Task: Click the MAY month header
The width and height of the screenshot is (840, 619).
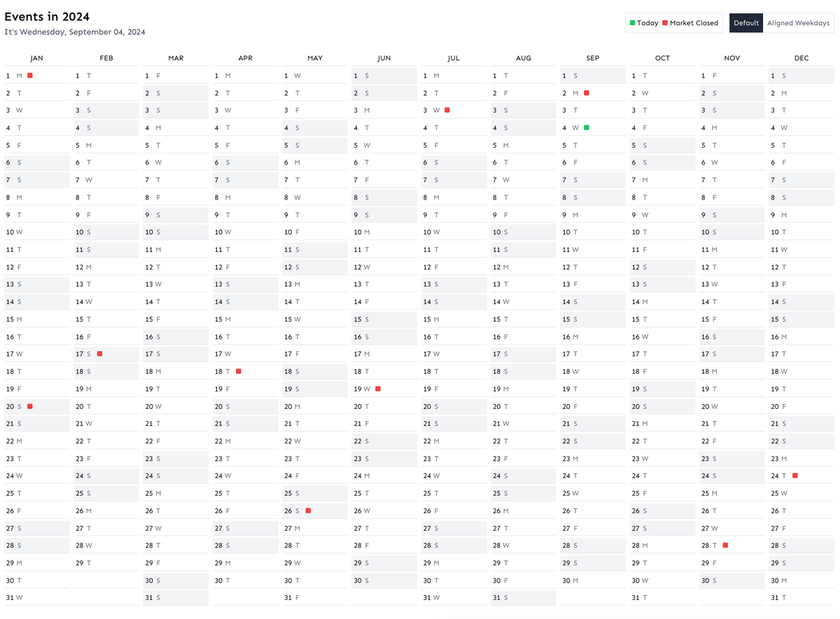Action: [x=315, y=58]
